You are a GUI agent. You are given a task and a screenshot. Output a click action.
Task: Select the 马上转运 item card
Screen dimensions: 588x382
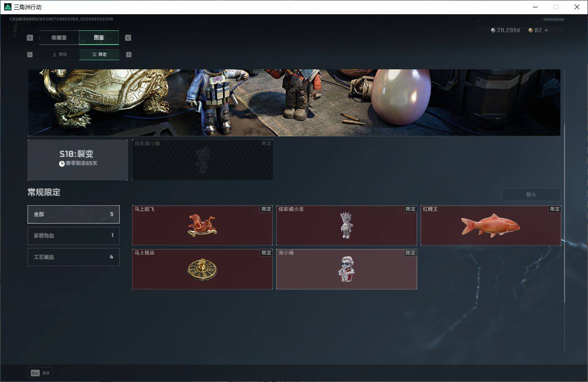point(202,269)
